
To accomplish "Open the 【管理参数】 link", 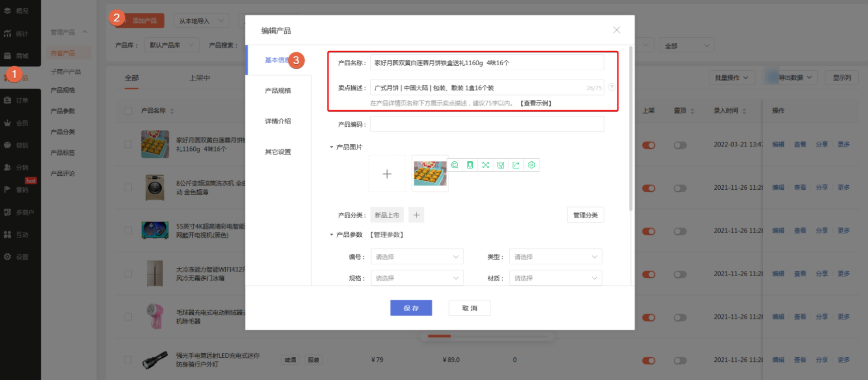I will (386, 235).
